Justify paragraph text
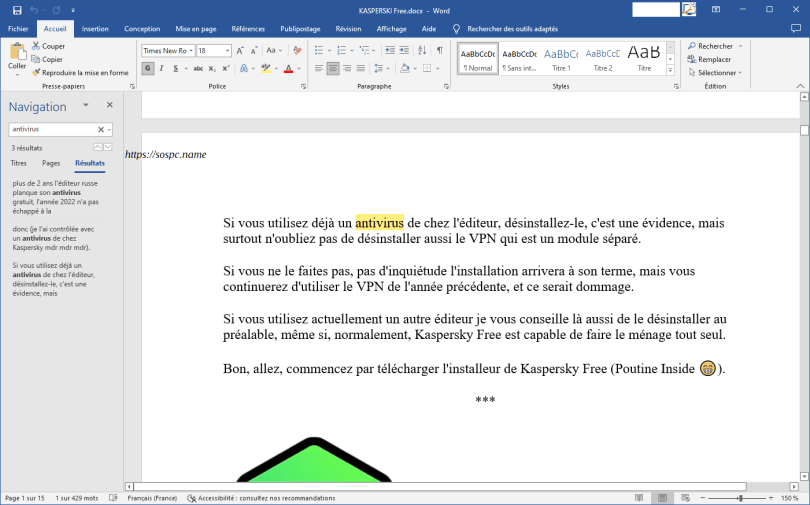The width and height of the screenshot is (810, 505). tap(361, 68)
